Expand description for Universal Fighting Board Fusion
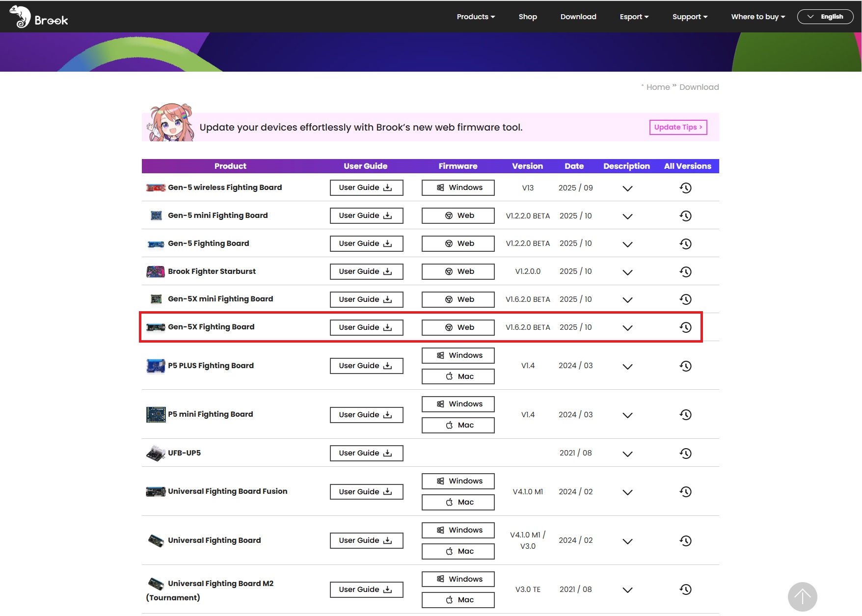Screen dimensions: 862x616 (x=627, y=492)
